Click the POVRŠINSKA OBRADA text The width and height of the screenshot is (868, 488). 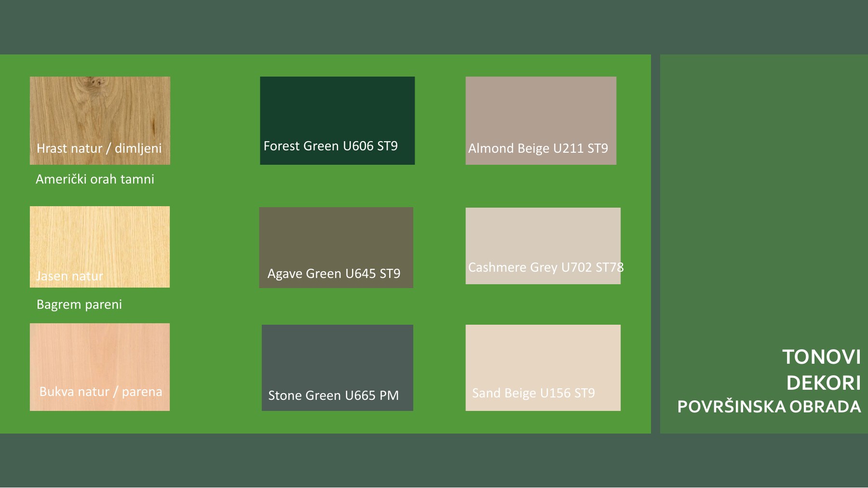coord(769,406)
